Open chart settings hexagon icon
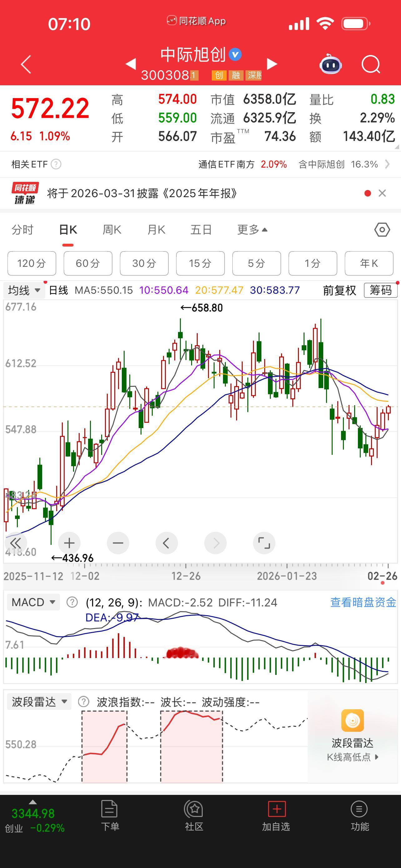Screen dimensions: 401x868 point(382,230)
